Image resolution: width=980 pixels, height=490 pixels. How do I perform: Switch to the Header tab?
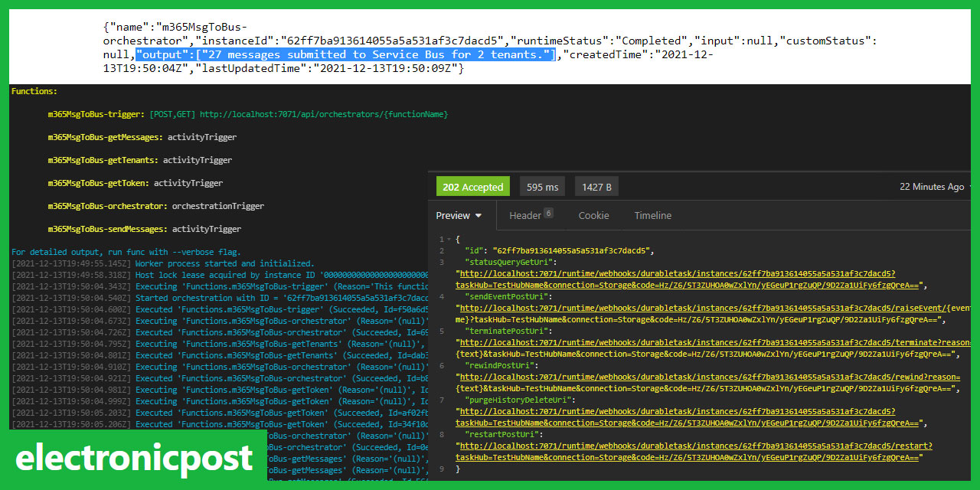point(526,215)
